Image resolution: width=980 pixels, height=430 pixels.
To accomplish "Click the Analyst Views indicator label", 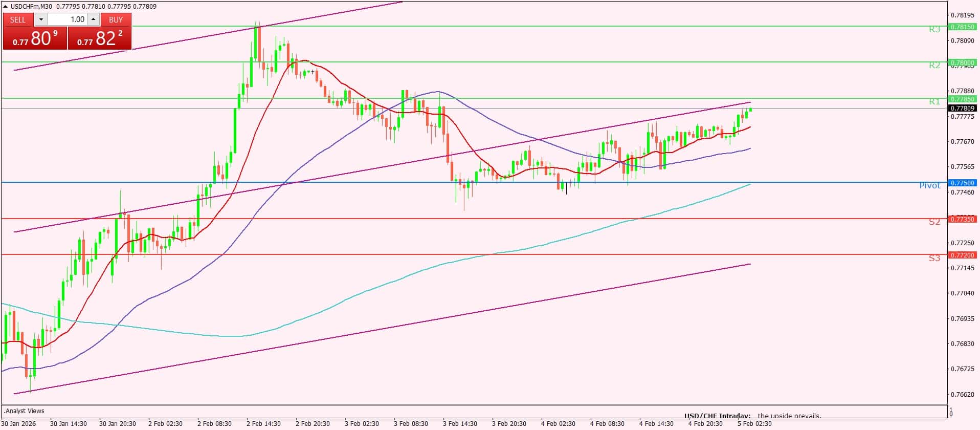I will [25, 411].
